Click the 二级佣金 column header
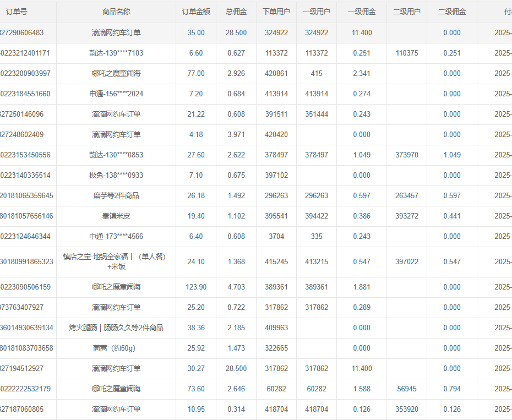 (x=452, y=12)
